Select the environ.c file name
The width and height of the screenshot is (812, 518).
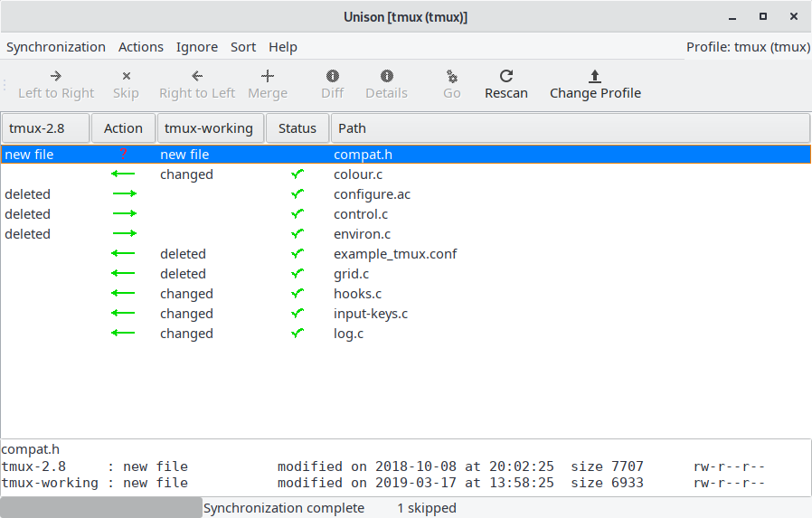(362, 234)
